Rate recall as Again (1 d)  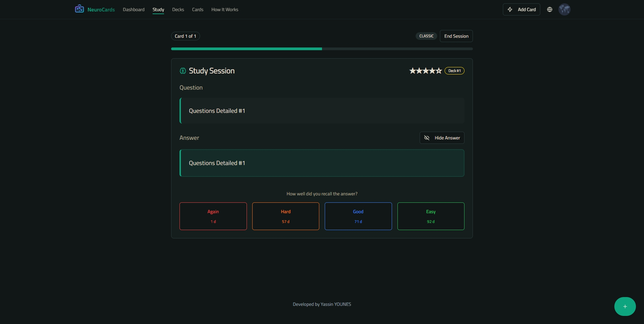pyautogui.click(x=213, y=216)
